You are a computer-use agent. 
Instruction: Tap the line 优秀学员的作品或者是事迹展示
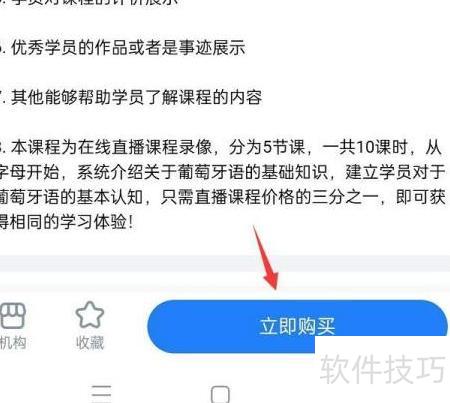tap(128, 47)
